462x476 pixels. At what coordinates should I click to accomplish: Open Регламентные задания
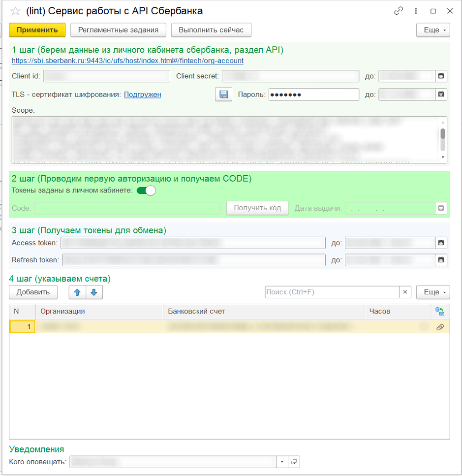pyautogui.click(x=118, y=30)
